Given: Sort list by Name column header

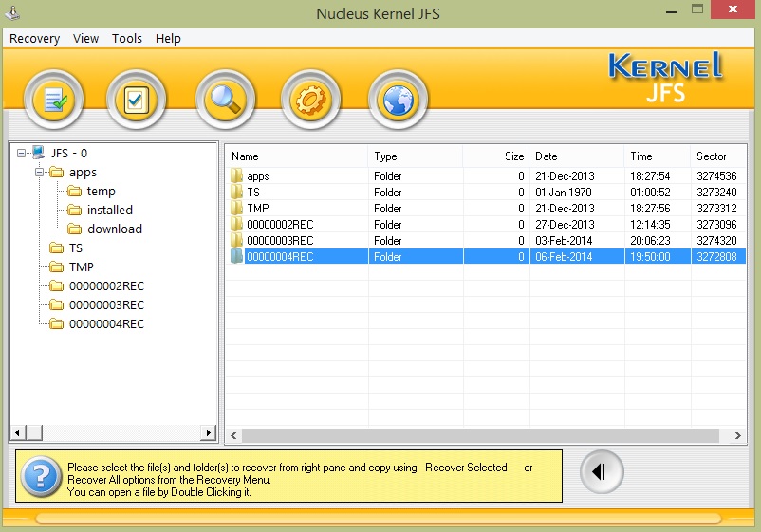Looking at the screenshot, I should tap(297, 156).
